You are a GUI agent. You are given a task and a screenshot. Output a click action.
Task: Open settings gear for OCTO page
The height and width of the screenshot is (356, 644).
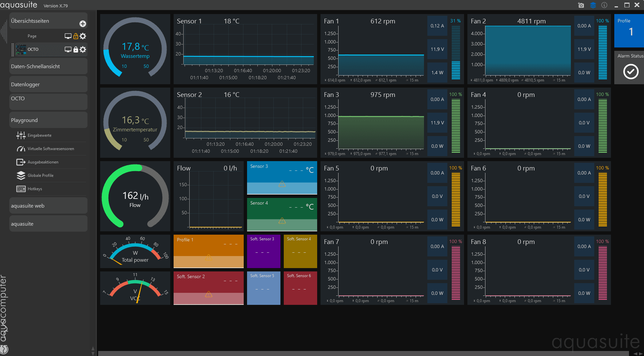click(83, 49)
